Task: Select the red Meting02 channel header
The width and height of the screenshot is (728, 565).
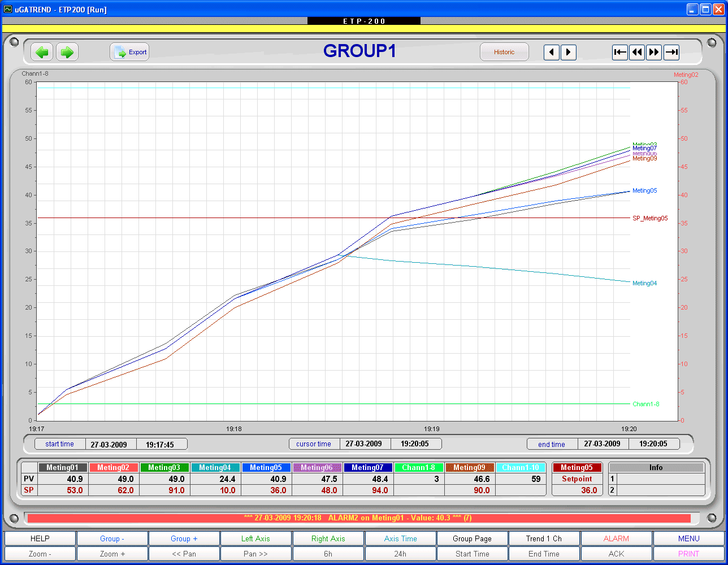Action: click(x=114, y=467)
